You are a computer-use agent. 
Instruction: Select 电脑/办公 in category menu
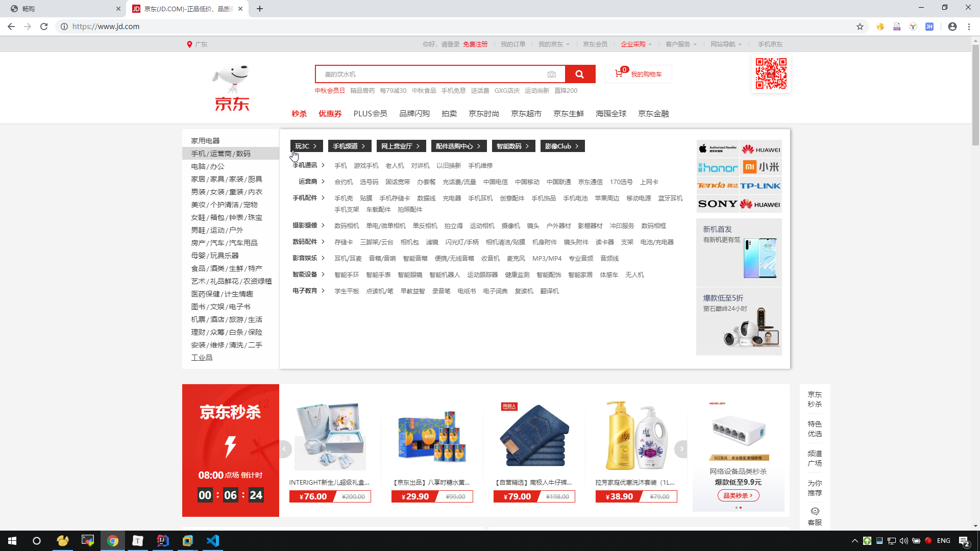click(x=208, y=166)
